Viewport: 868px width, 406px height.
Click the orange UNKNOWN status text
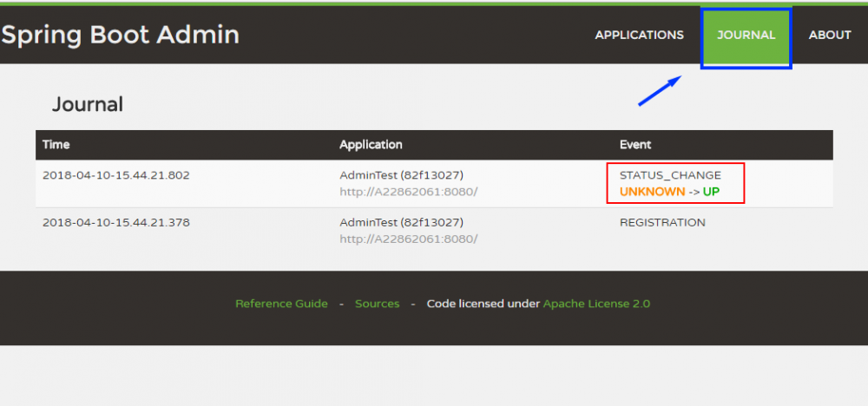tap(652, 192)
